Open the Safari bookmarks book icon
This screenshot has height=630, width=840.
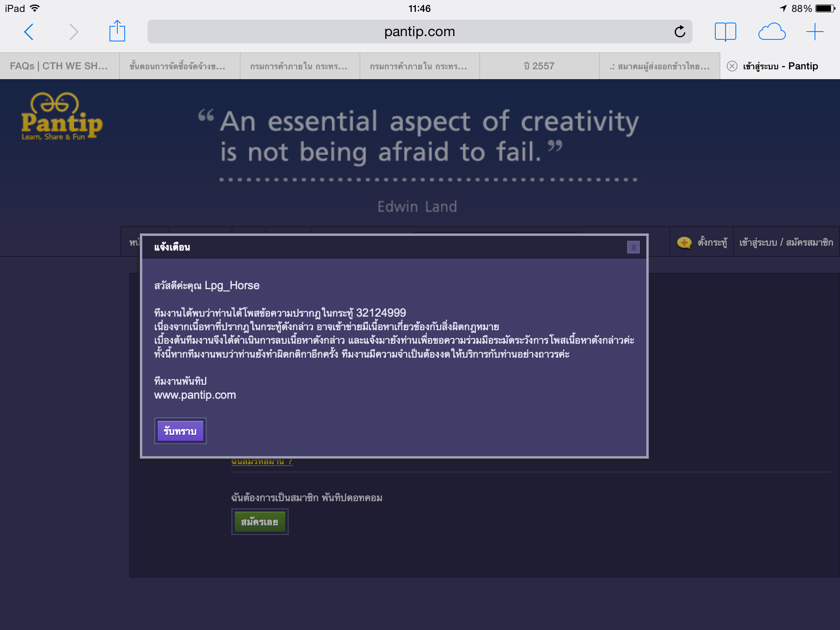(725, 32)
